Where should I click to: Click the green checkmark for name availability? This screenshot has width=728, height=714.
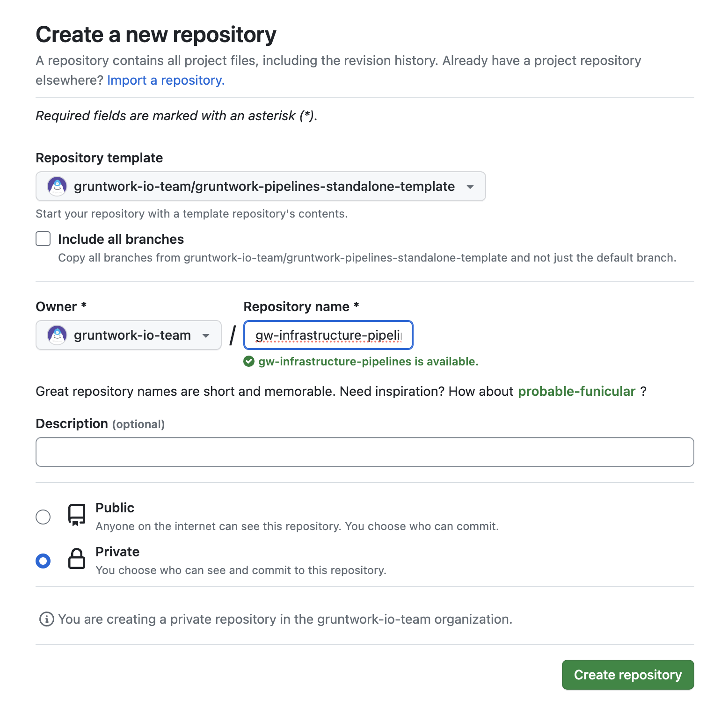point(250,361)
